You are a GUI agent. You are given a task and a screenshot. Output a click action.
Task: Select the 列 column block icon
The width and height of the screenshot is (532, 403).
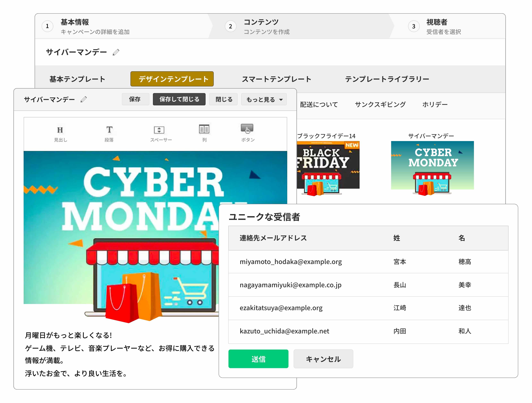click(x=204, y=129)
